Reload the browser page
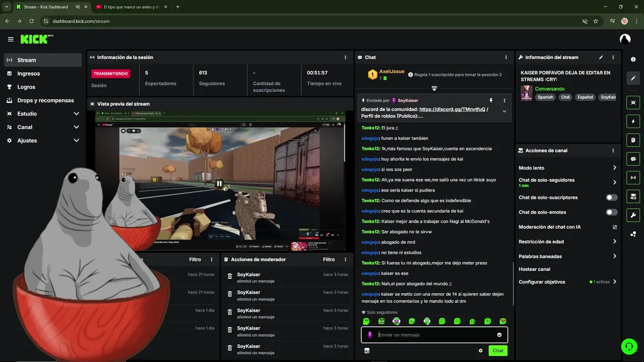 31,21
